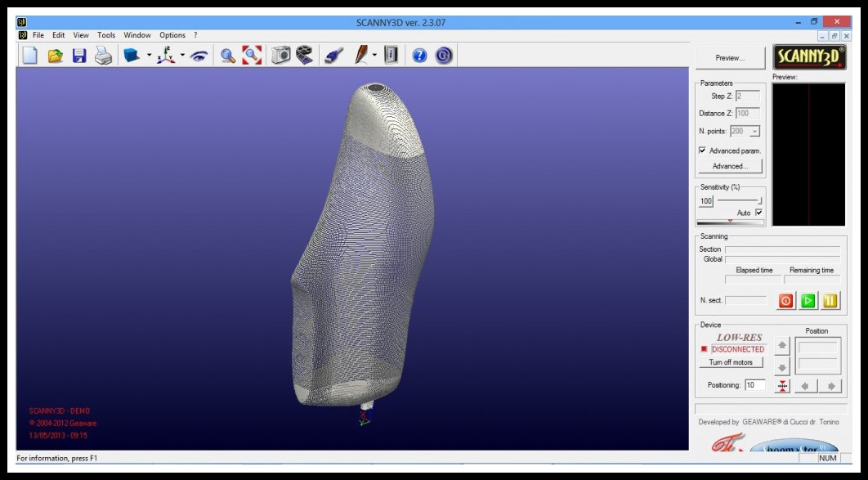Open the File menu
This screenshot has width=868, height=480.
coord(38,35)
